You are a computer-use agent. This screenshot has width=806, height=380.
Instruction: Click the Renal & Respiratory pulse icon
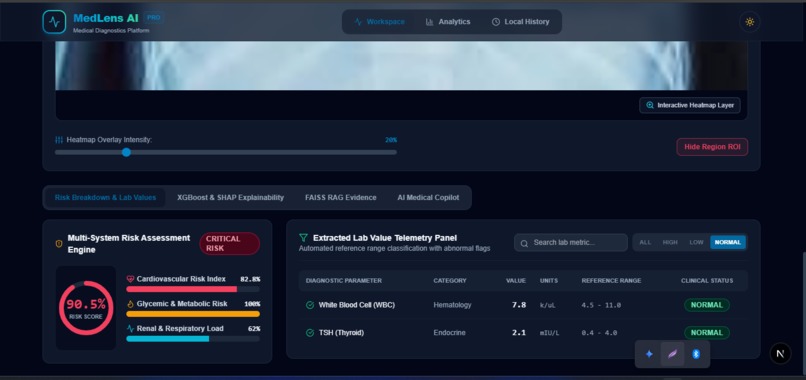click(x=130, y=329)
